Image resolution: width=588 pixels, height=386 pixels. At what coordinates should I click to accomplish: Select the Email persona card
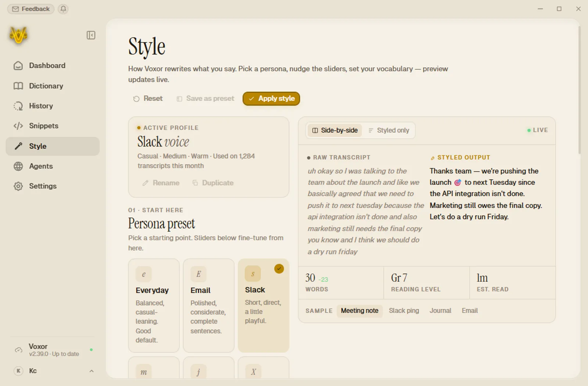point(209,305)
